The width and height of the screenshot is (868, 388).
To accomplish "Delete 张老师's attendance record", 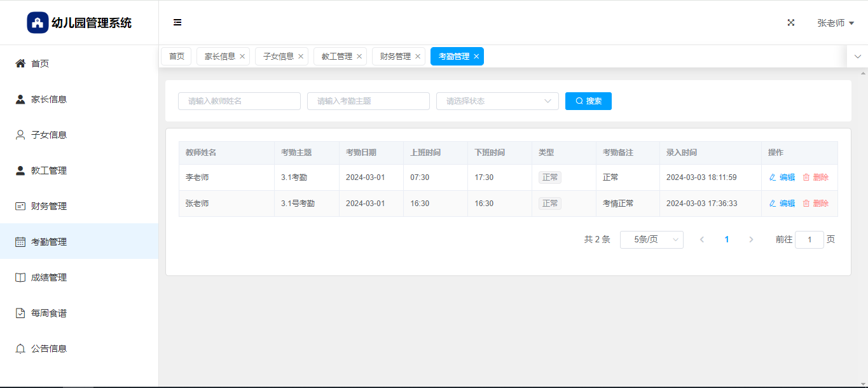I will [816, 204].
